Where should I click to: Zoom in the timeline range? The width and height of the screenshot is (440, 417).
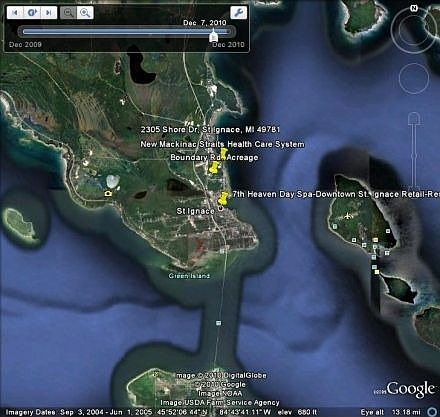pos(85,13)
